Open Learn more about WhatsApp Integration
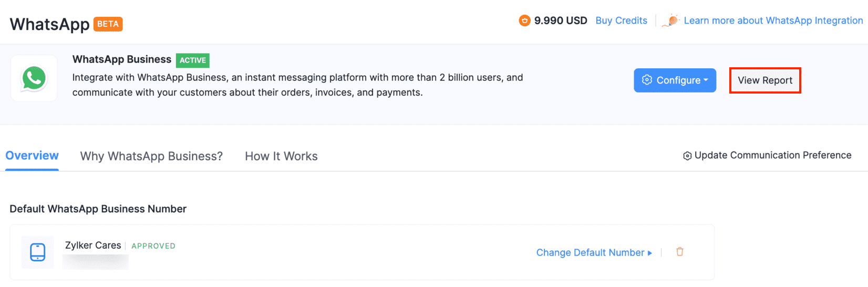The image size is (868, 287). [773, 20]
